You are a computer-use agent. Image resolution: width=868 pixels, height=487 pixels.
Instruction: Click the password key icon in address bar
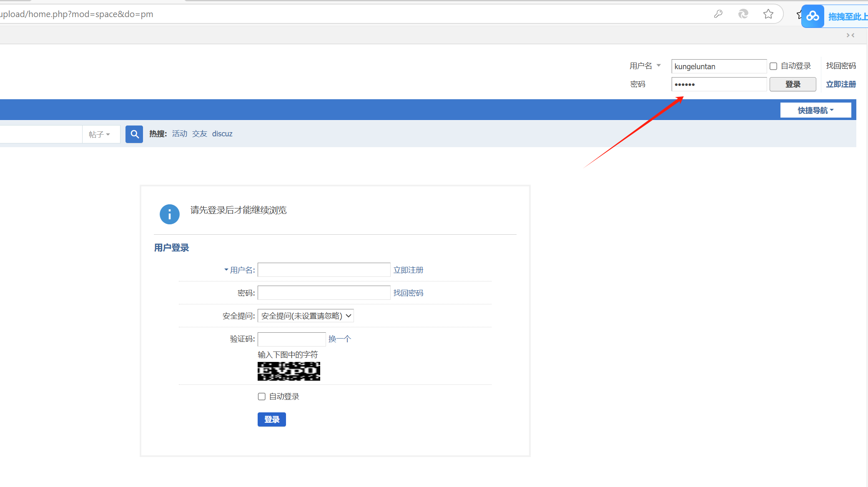718,14
